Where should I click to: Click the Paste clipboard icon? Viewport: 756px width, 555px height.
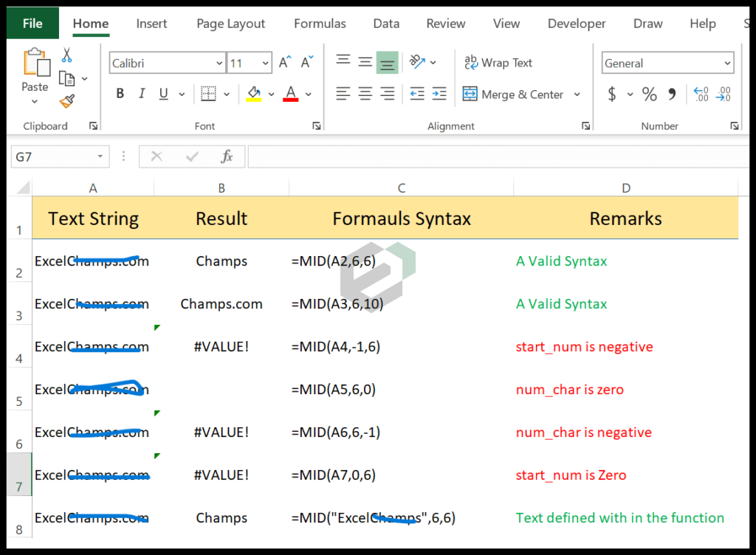pos(36,62)
